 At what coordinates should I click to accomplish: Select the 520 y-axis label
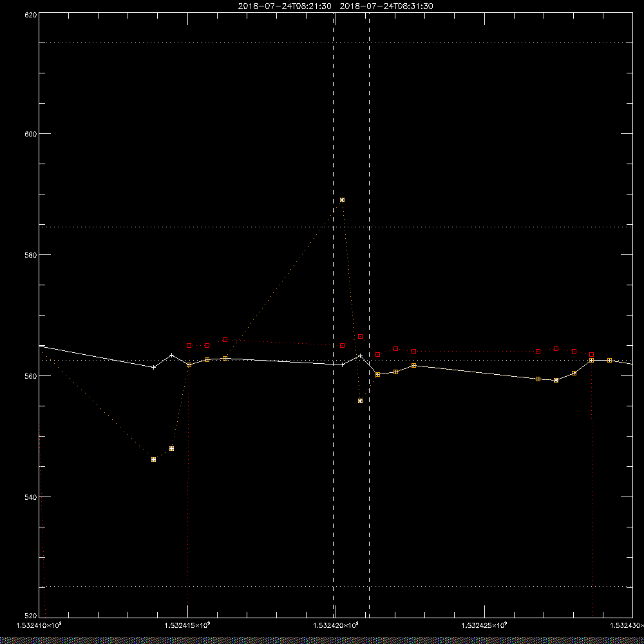tap(31, 616)
